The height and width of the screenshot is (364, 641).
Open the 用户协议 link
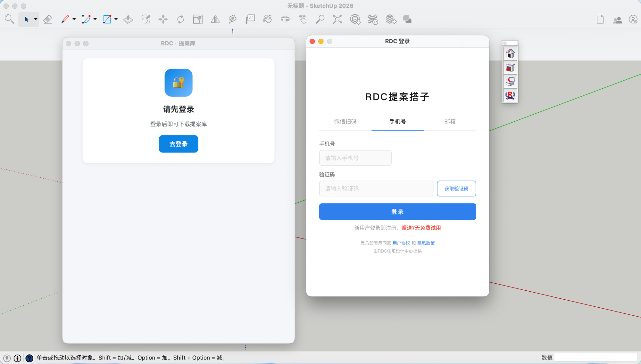tap(401, 243)
